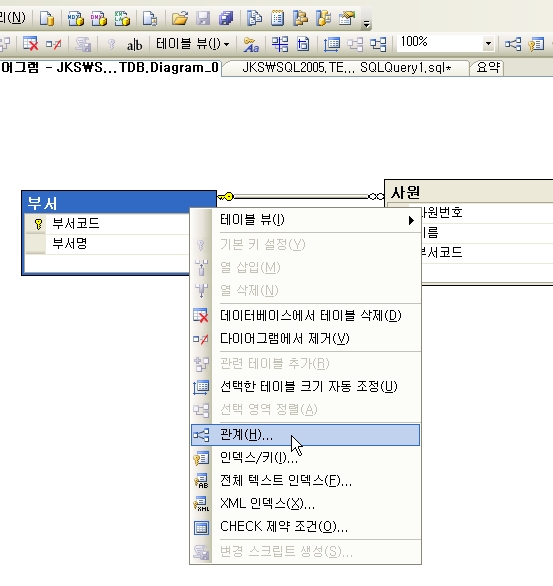This screenshot has width=553, height=586.
Task: Choose CHECK 제약 조건(O)... menu entry
Action: coord(306,527)
